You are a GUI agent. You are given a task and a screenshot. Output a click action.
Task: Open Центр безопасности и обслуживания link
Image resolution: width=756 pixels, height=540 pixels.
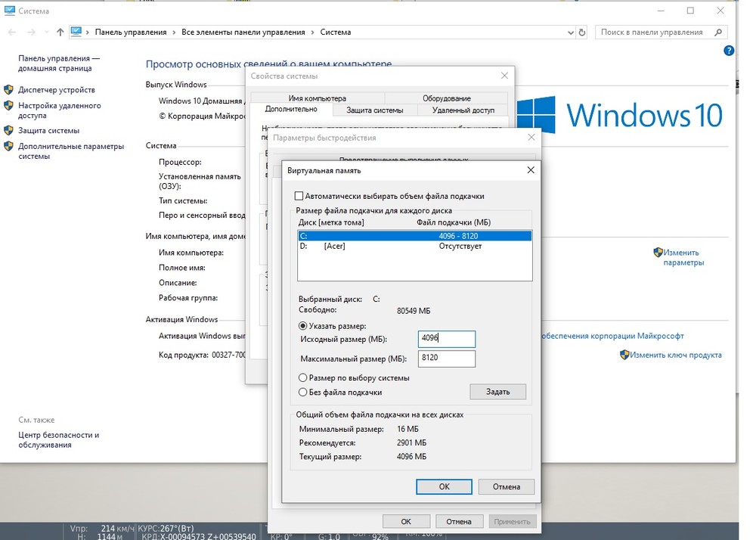(58, 439)
